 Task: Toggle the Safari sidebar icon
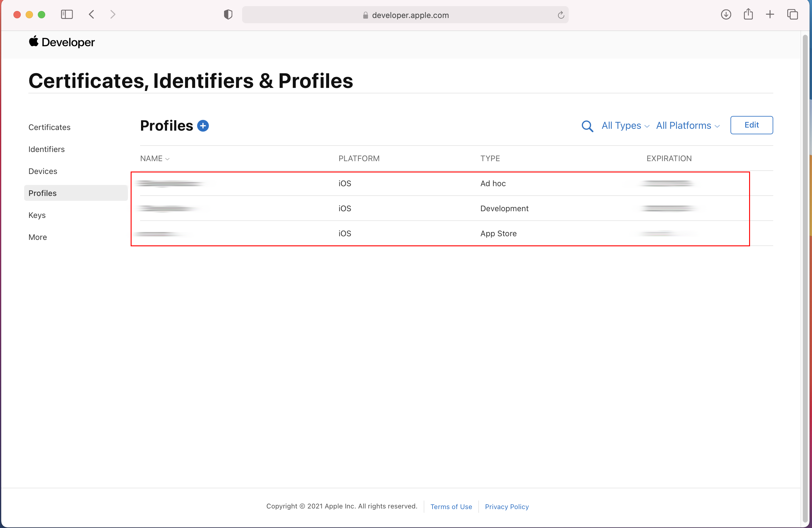coord(67,14)
